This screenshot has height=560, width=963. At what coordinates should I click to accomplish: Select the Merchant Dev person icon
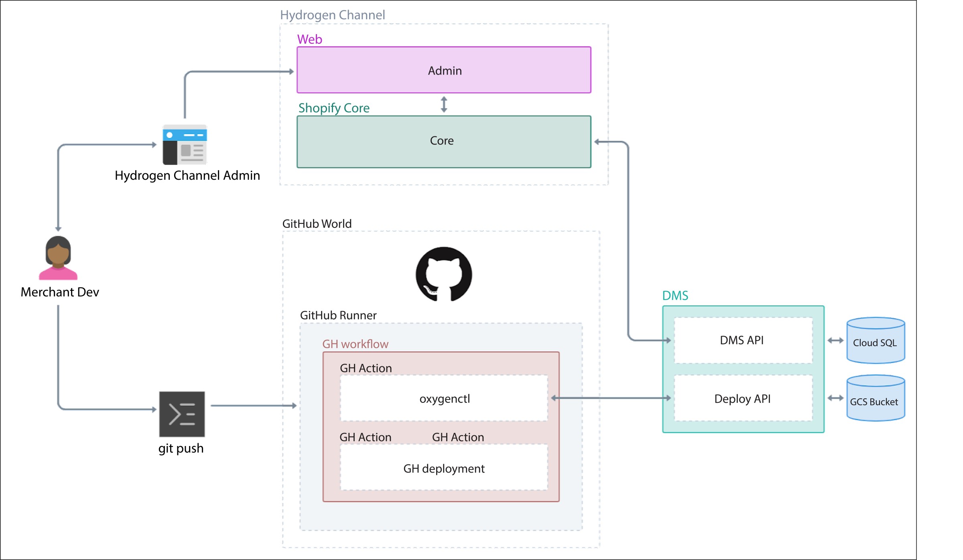[x=58, y=258]
